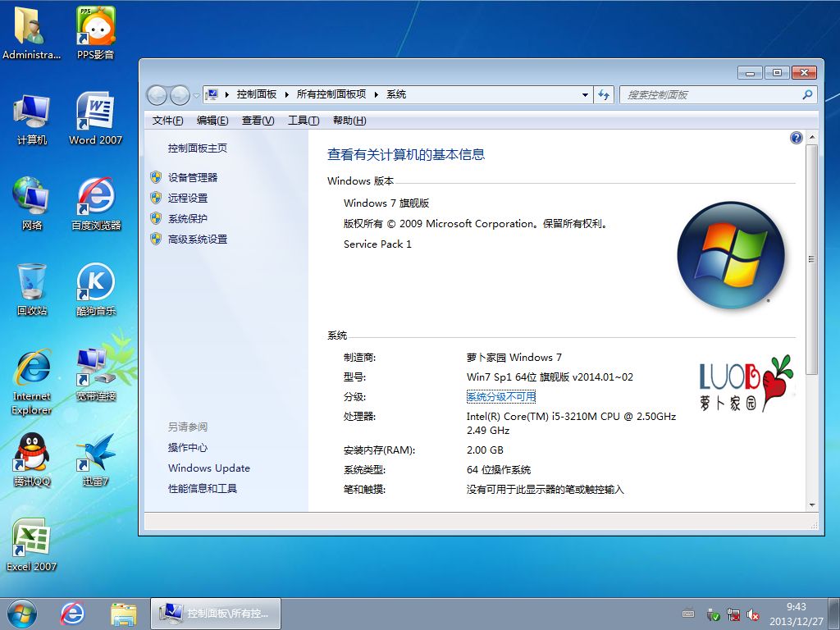This screenshot has height=630, width=840.
Task: Select the Internet Explorer desktop icon
Action: tap(32, 382)
